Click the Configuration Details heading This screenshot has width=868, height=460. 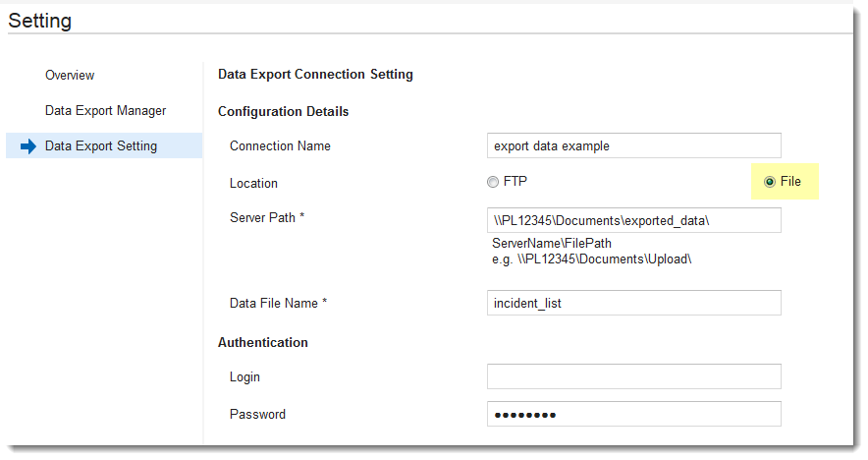coord(284,111)
